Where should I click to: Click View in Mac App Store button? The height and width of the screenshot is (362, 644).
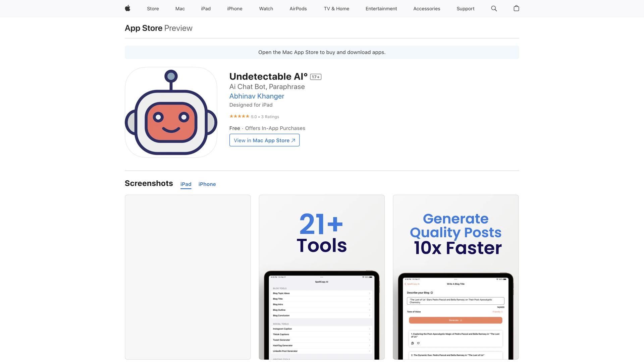[x=264, y=140]
